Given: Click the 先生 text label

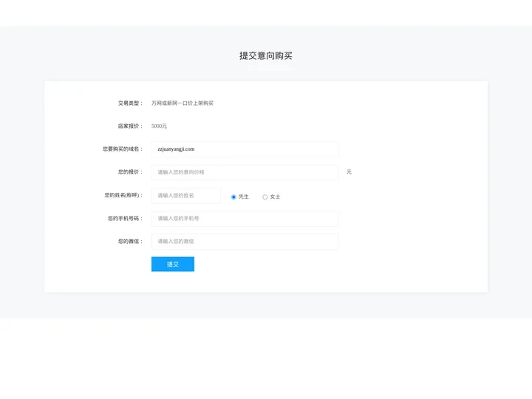Looking at the screenshot, I should 244,197.
